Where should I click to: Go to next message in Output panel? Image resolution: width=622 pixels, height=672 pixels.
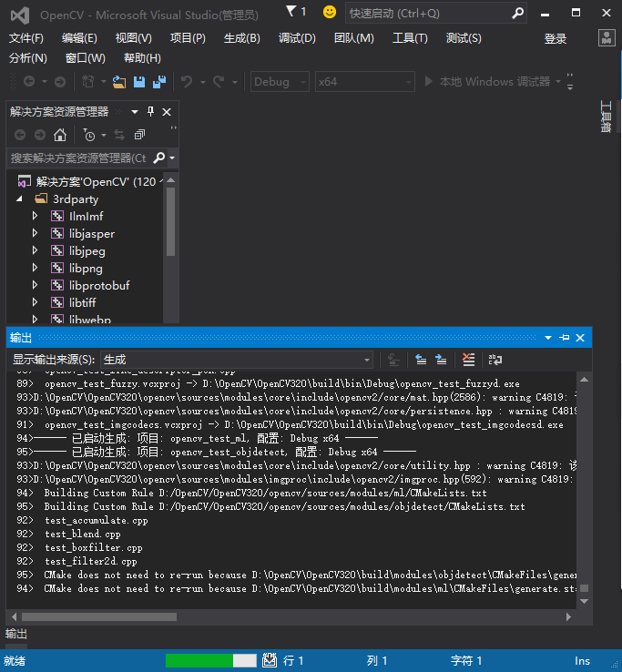click(441, 360)
